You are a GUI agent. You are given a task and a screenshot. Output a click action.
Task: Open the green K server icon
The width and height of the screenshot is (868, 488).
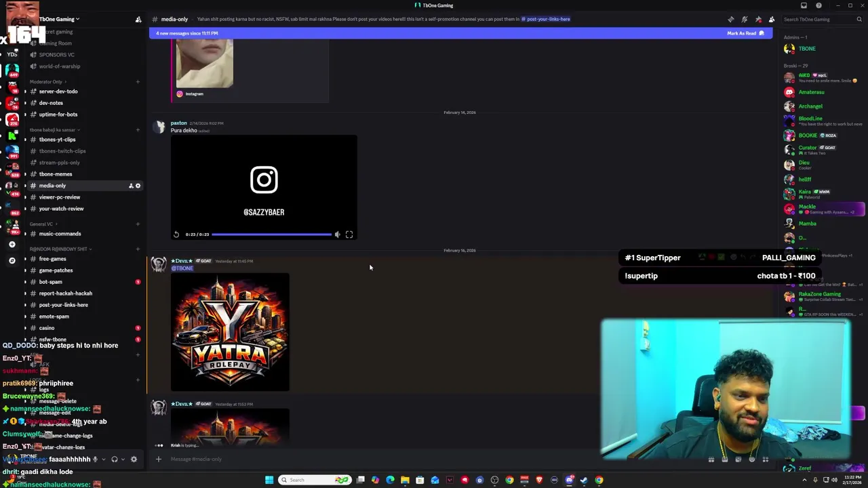(12, 135)
